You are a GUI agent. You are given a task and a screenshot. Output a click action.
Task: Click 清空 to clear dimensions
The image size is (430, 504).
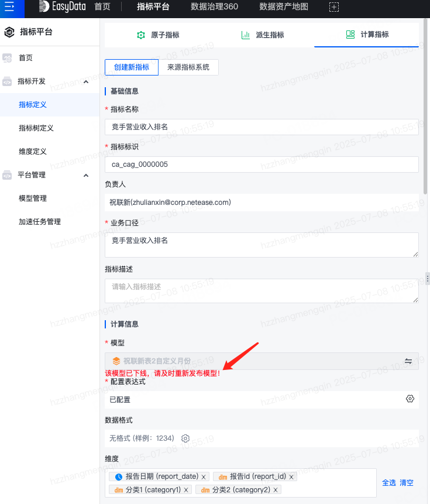pyautogui.click(x=407, y=483)
